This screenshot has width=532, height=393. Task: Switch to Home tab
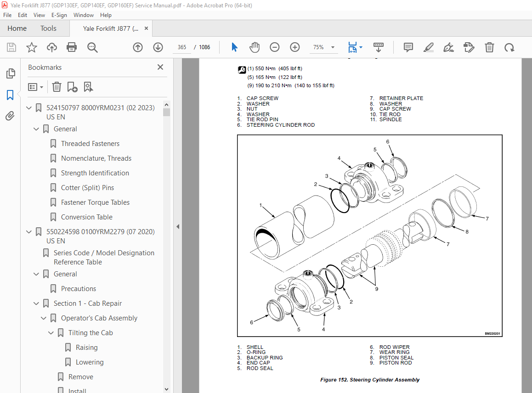coord(17,28)
